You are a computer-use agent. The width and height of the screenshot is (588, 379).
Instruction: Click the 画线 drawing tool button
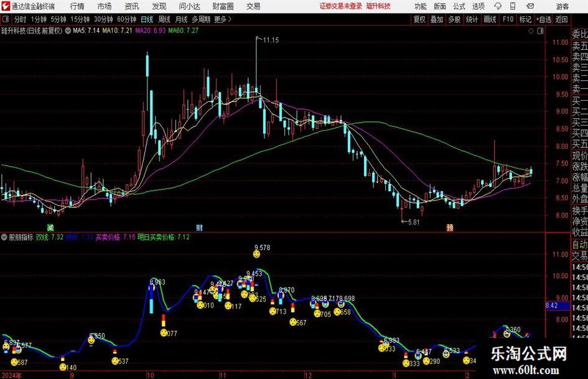point(490,19)
